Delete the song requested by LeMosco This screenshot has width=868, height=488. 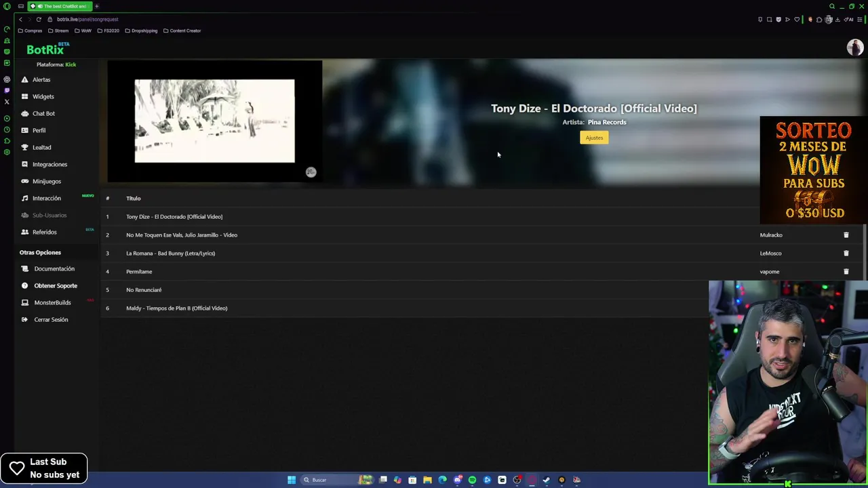(846, 253)
